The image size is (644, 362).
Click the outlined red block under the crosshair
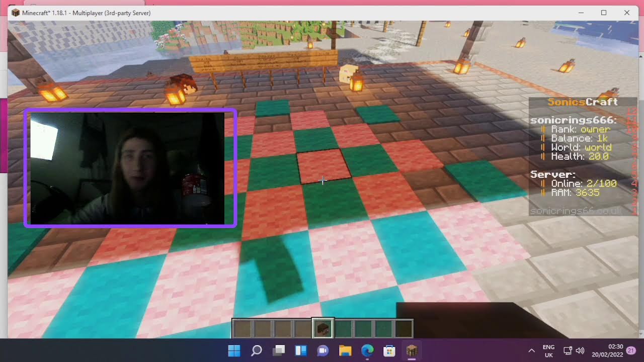coord(323,166)
